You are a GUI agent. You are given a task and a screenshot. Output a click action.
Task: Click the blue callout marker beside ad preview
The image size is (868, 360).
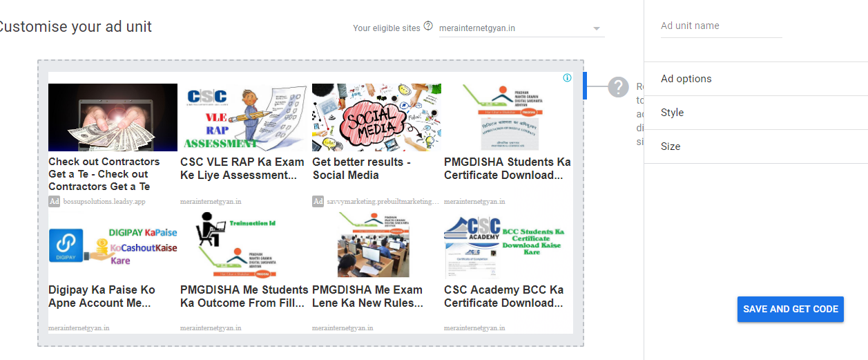click(x=585, y=86)
